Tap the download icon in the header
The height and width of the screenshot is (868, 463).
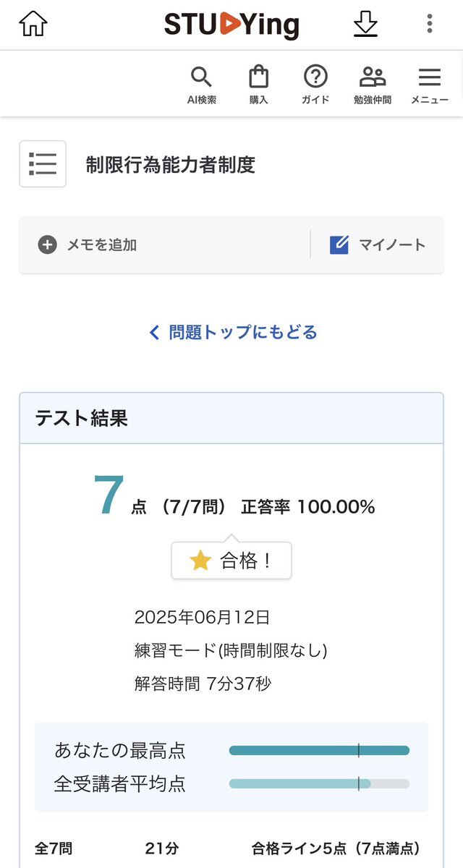click(366, 24)
